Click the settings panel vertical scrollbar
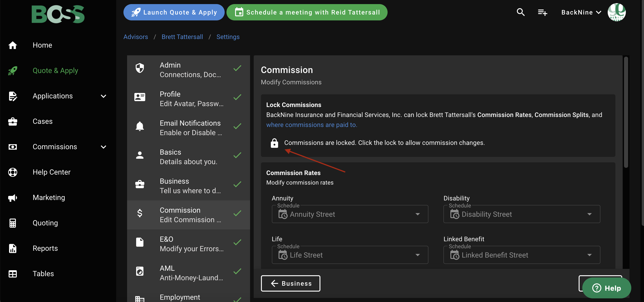The height and width of the screenshot is (302, 644). point(626,112)
